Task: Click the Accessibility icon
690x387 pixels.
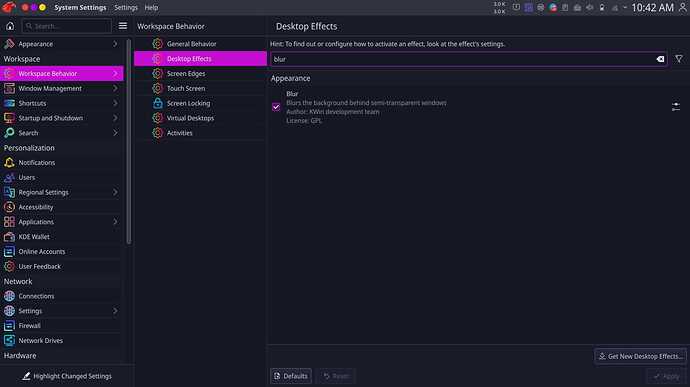Action: pos(9,207)
